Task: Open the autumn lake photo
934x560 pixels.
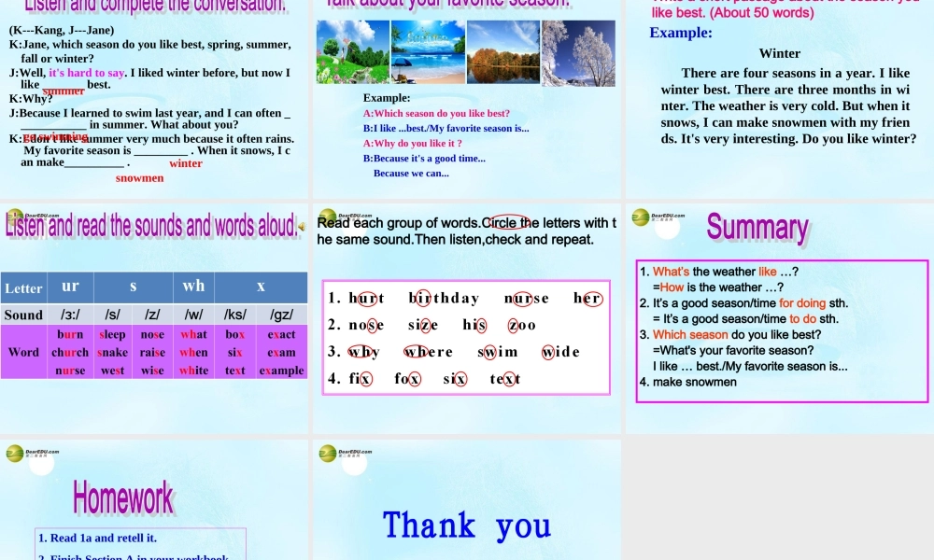Action: (504, 51)
